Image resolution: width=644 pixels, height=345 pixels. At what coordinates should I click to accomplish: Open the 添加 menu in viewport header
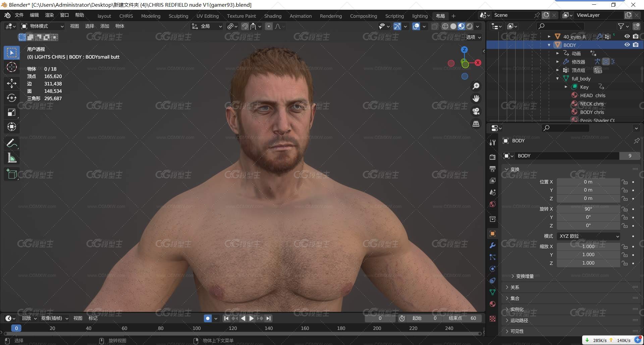coord(105,26)
